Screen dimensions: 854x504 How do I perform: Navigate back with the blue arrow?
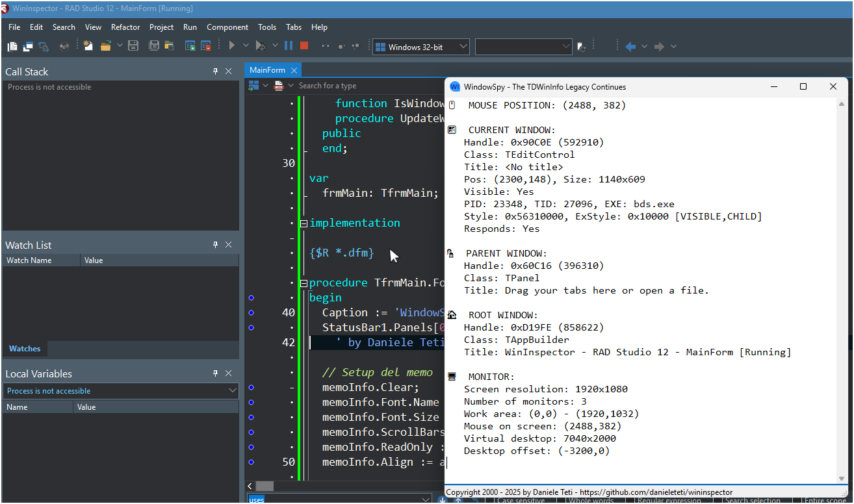630,46
